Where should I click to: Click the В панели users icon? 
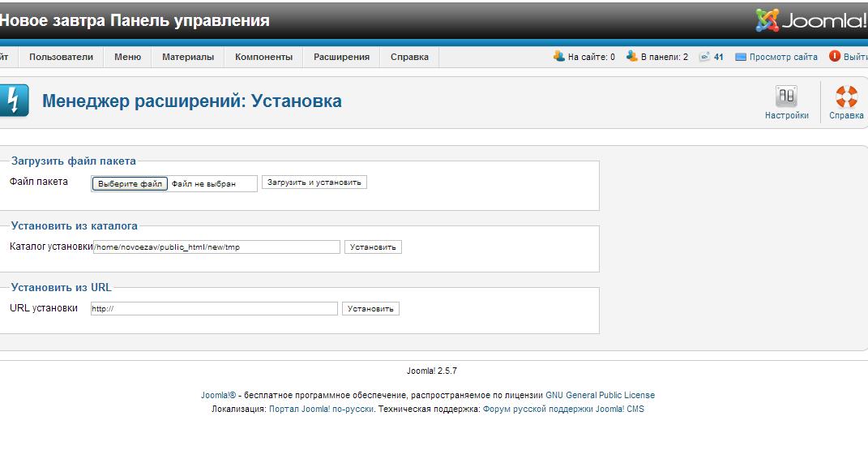[632, 57]
